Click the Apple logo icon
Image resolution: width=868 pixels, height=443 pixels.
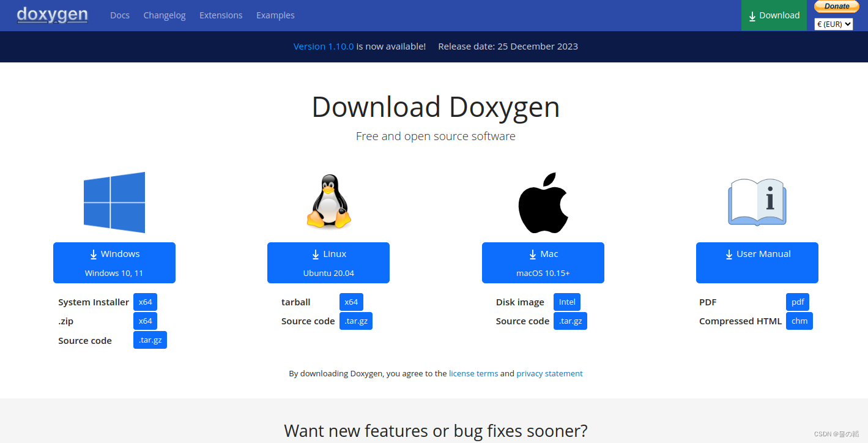click(x=543, y=202)
